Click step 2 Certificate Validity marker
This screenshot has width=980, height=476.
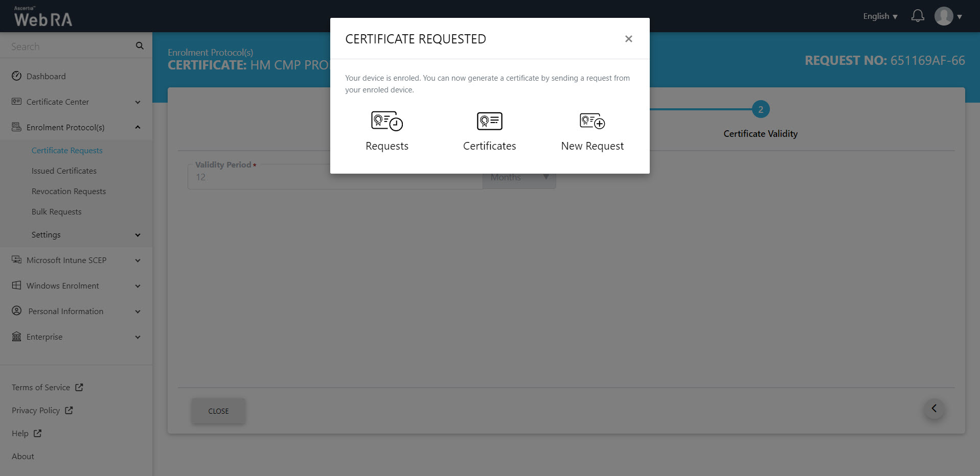coord(760,110)
